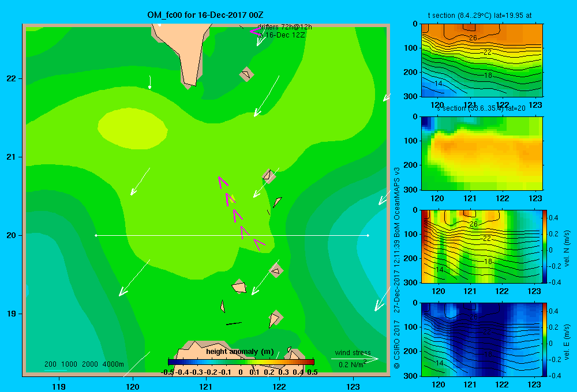Open the temperature section plot

point(482,61)
